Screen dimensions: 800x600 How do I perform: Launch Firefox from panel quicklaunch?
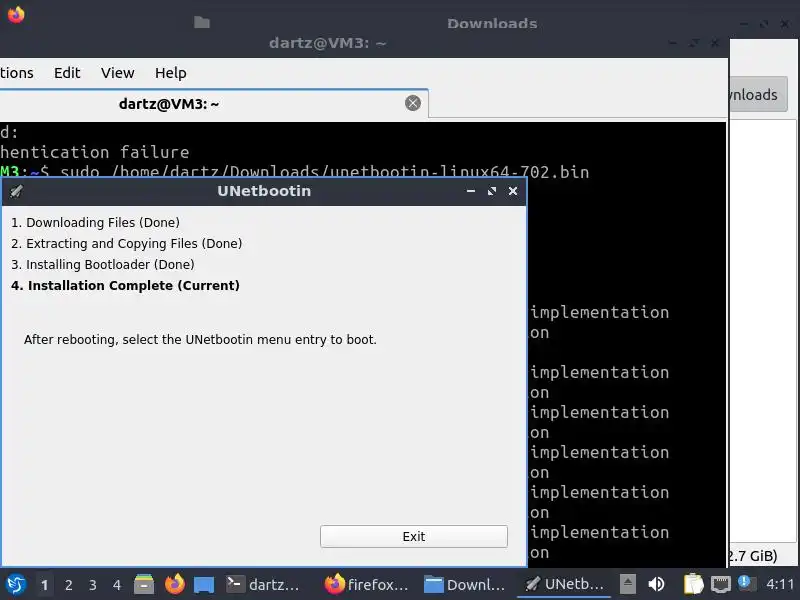point(175,584)
